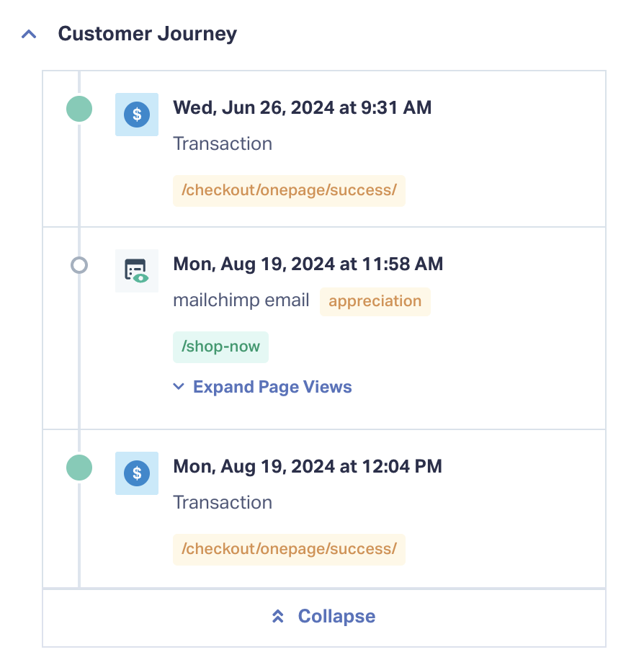Select the green timeline dot for Jun 26
Image resolution: width=644 pixels, height=652 pixels.
[x=79, y=109]
